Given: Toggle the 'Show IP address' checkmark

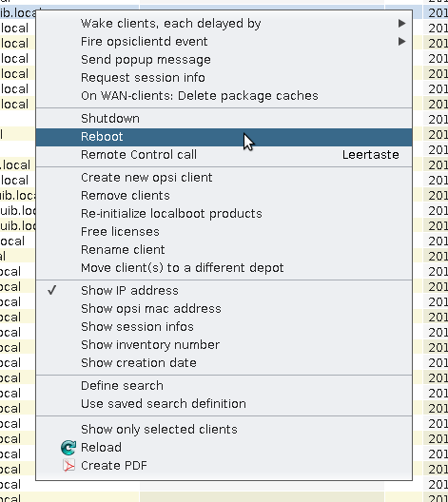Looking at the screenshot, I should (x=52, y=290).
